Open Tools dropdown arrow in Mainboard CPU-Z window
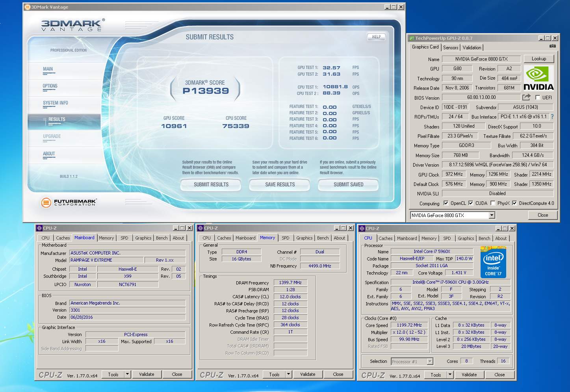570x392 pixels. (x=127, y=374)
